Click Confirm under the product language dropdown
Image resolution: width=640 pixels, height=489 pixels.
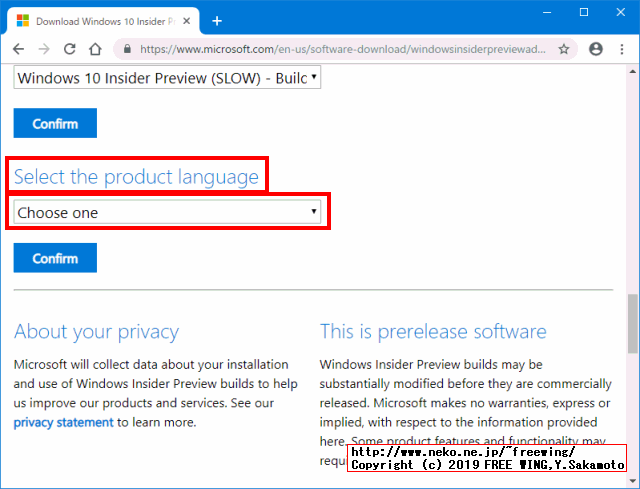55,258
